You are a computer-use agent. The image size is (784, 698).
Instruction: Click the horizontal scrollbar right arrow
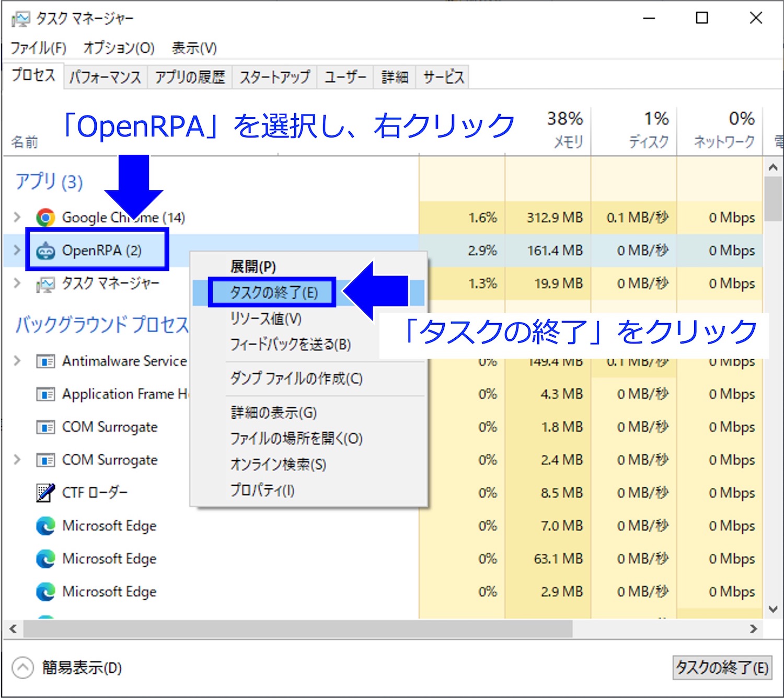click(753, 629)
